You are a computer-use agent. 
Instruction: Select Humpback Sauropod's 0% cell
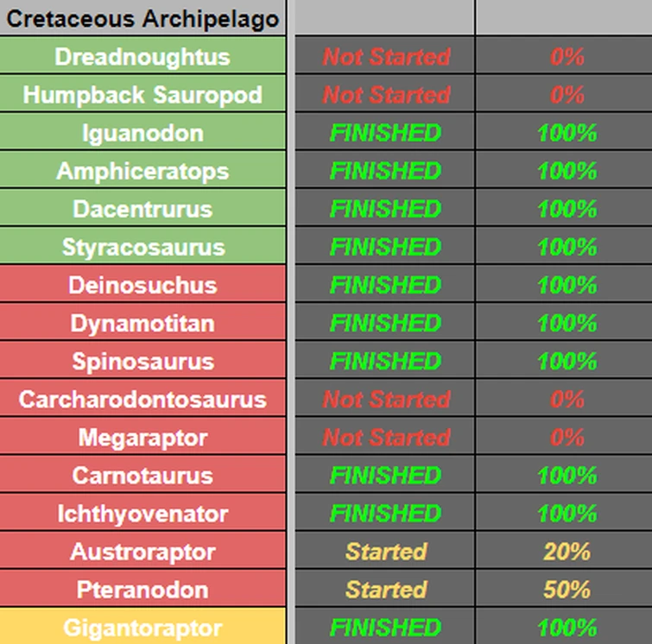564,93
